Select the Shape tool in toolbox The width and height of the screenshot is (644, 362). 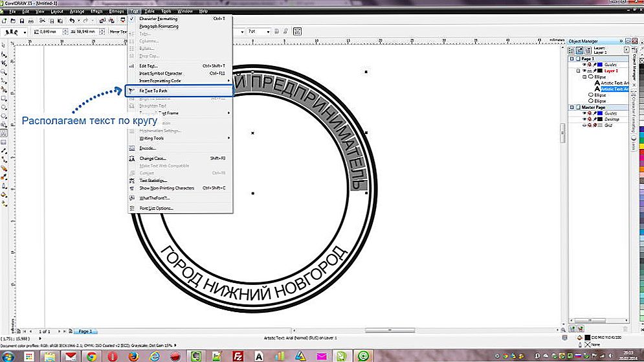click(4, 54)
